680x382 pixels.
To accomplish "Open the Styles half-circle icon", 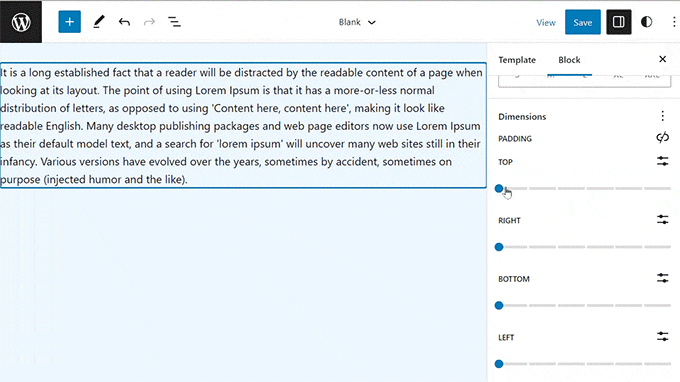I will click(x=646, y=22).
